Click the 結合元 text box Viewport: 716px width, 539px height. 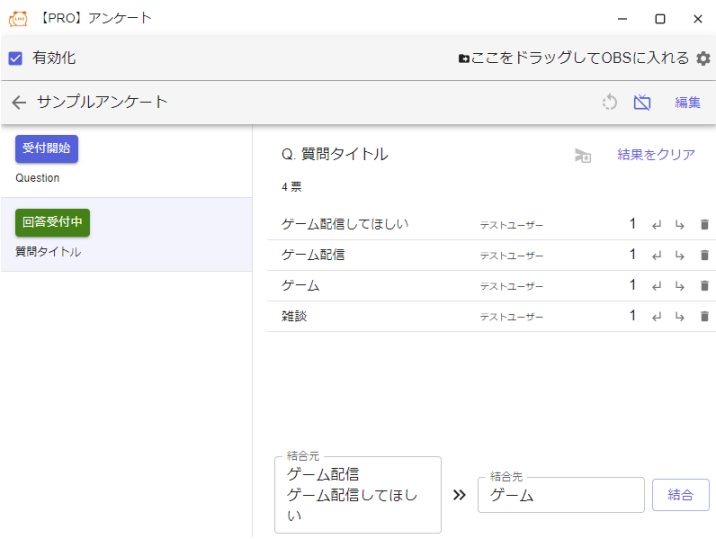pos(357,495)
